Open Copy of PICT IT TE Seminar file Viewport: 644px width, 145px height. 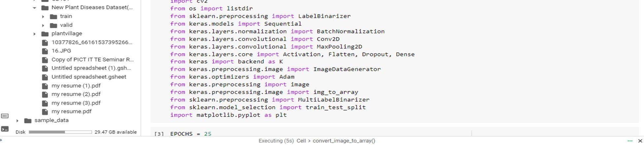tap(92, 60)
